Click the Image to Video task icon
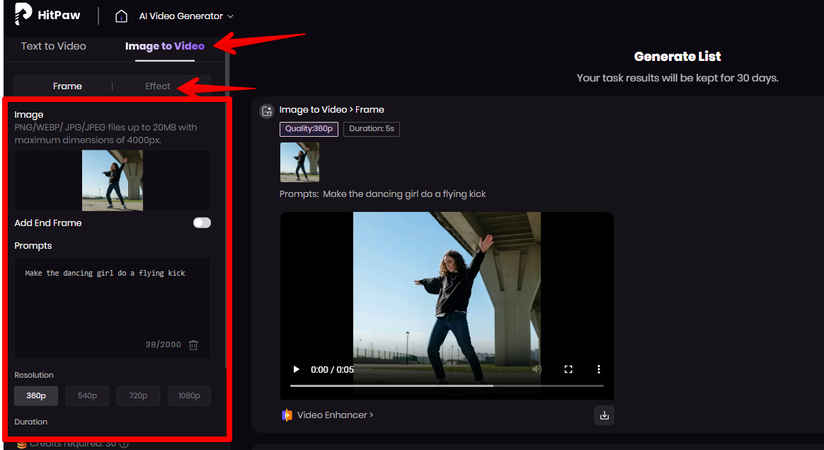This screenshot has height=450, width=824. (x=267, y=110)
